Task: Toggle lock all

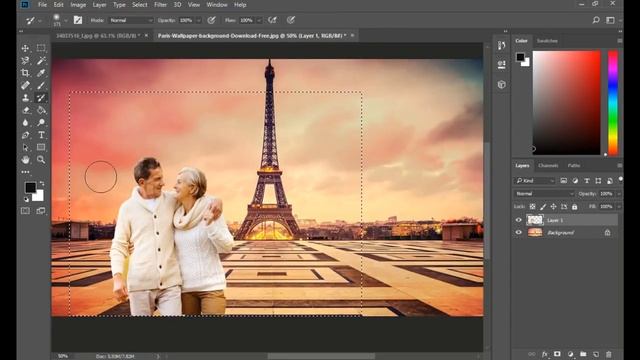Action: tap(575, 207)
